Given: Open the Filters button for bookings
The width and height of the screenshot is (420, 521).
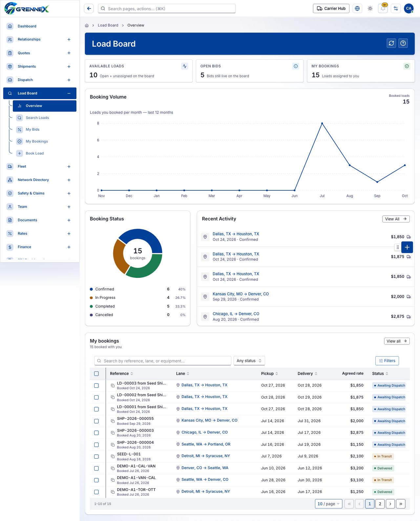Looking at the screenshot, I should pyautogui.click(x=387, y=361).
